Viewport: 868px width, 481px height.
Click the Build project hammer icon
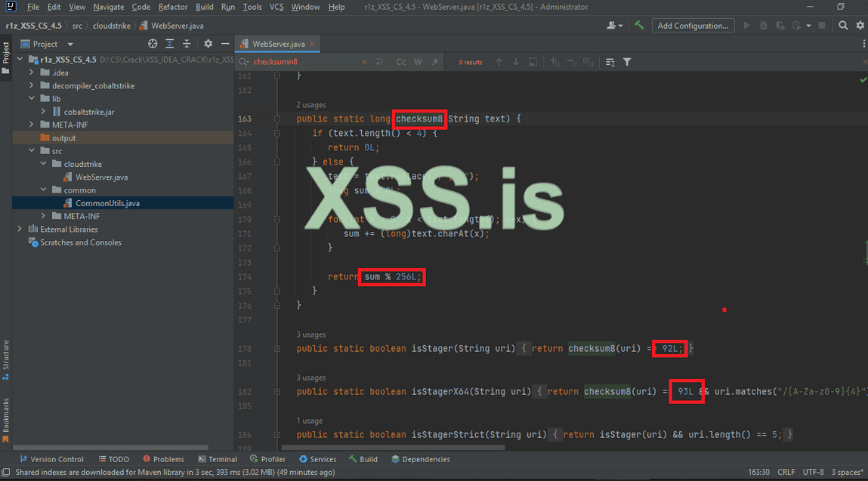639,25
